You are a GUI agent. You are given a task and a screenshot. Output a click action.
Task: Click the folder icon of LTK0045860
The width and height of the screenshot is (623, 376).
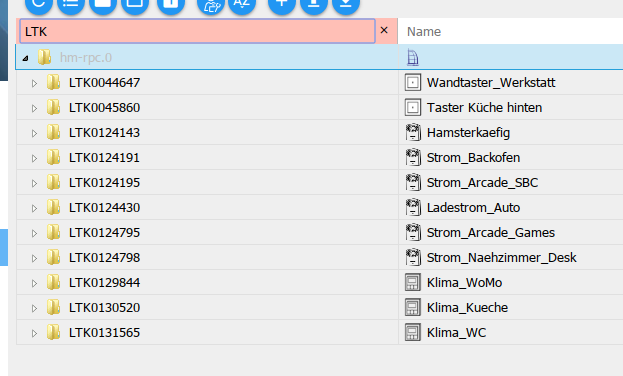[53, 107]
